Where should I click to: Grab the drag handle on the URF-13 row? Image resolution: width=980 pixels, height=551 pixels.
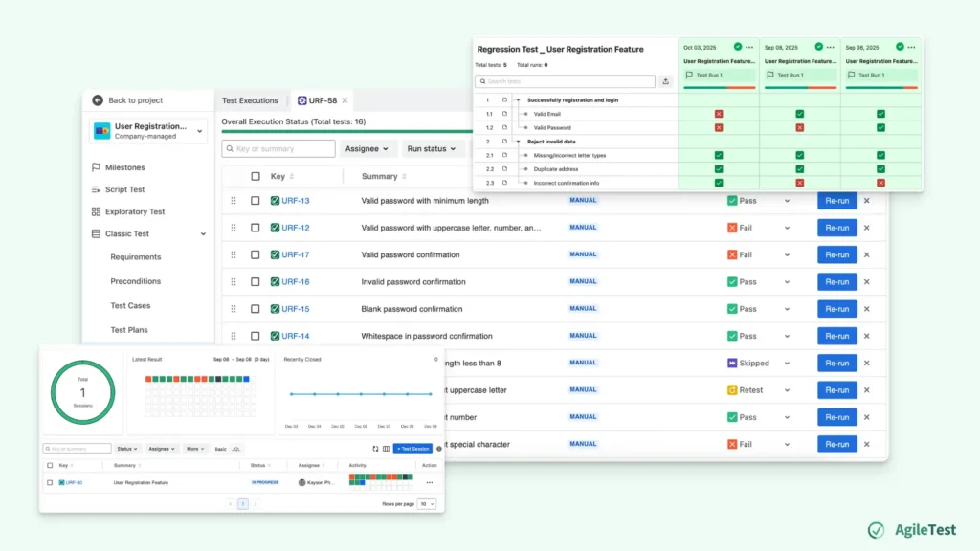tap(233, 201)
